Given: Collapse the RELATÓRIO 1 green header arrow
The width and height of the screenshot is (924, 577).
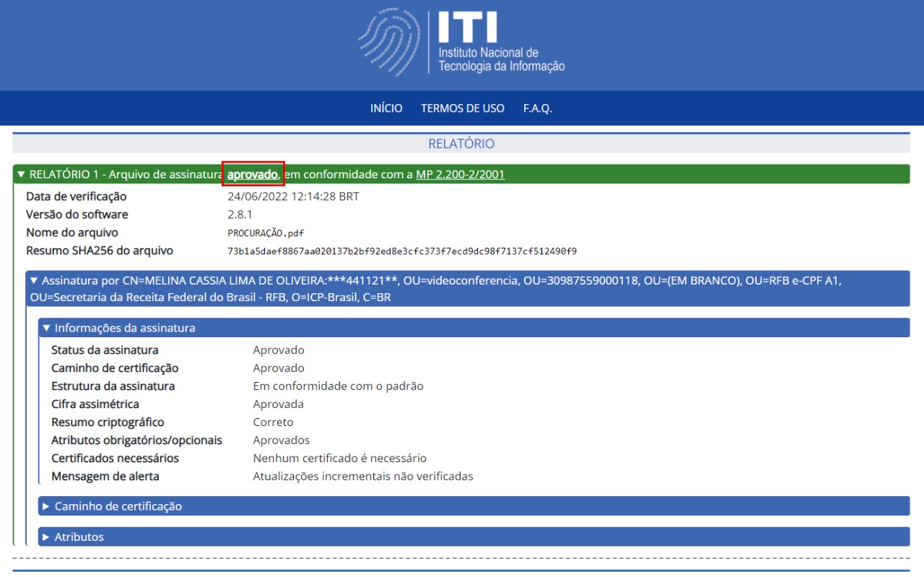Looking at the screenshot, I should point(21,174).
